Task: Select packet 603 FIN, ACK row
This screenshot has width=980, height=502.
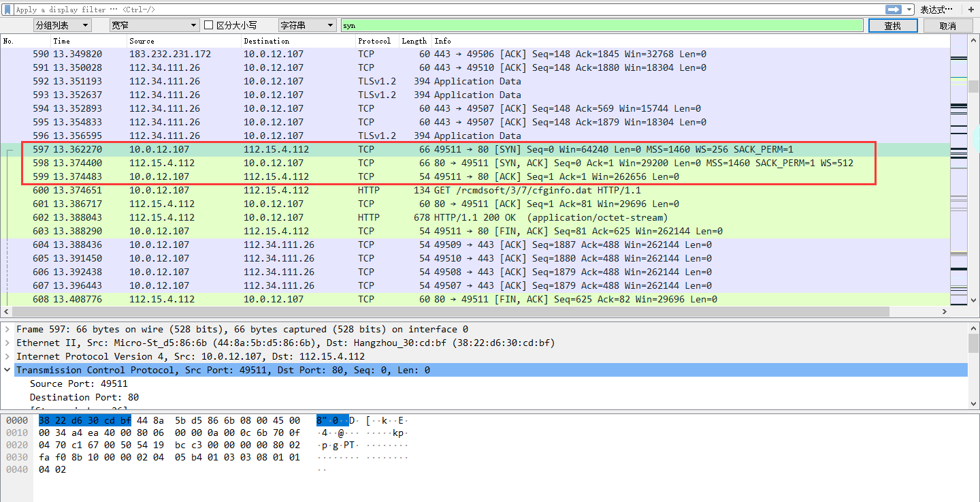Action: point(475,231)
